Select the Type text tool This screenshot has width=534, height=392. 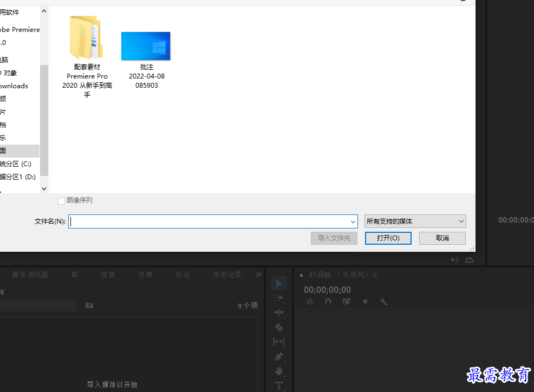pyautogui.click(x=278, y=386)
